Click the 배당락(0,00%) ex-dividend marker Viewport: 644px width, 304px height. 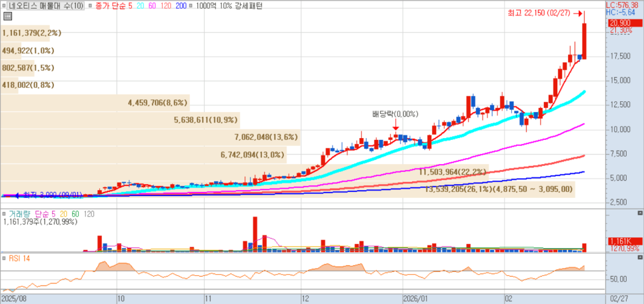click(395, 114)
